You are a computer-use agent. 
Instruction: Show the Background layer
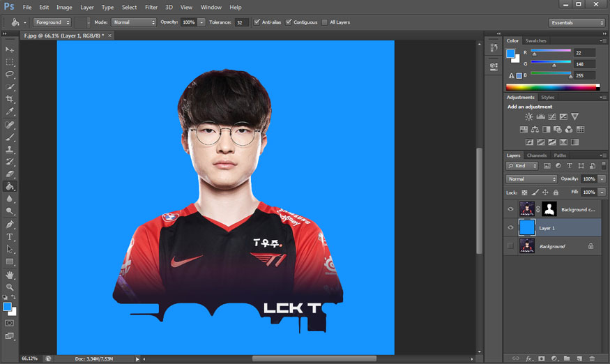click(510, 246)
